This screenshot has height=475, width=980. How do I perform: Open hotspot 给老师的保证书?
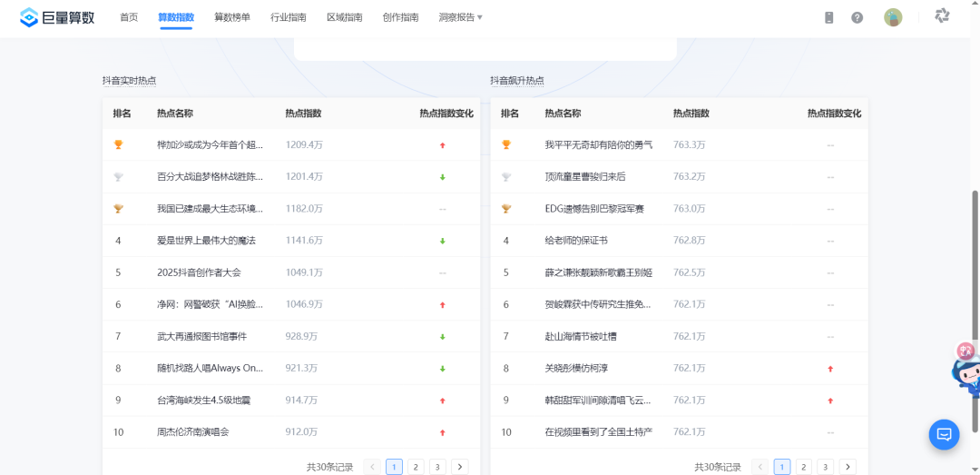coord(576,241)
